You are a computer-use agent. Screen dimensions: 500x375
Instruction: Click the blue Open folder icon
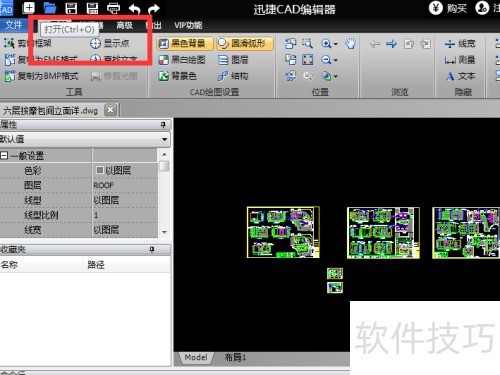click(50, 8)
